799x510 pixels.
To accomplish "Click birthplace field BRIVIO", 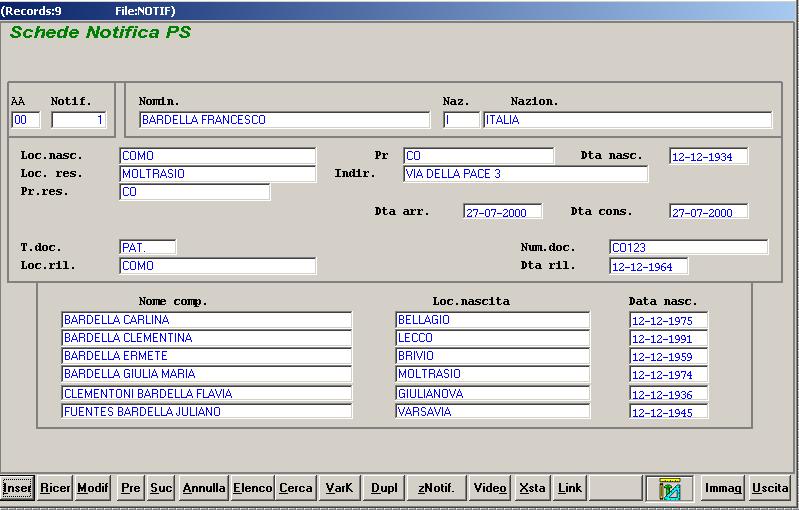I will pos(492,356).
